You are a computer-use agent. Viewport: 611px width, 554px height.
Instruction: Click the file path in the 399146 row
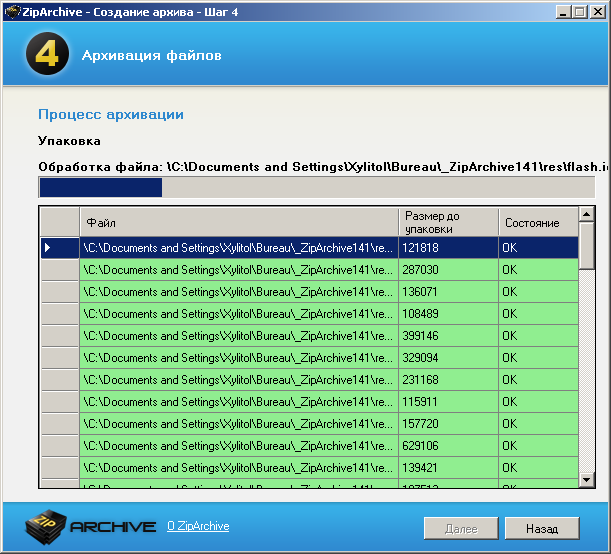pos(239,335)
